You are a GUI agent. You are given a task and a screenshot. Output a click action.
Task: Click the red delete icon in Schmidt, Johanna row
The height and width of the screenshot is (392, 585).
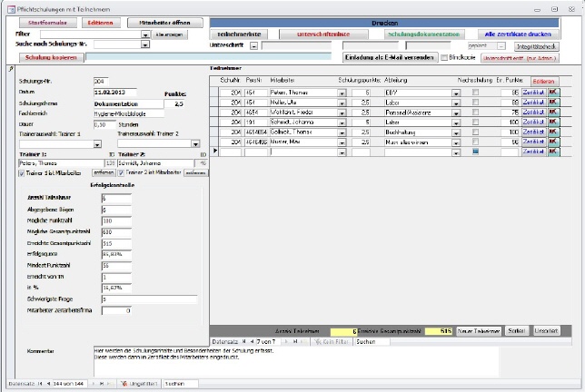click(553, 122)
